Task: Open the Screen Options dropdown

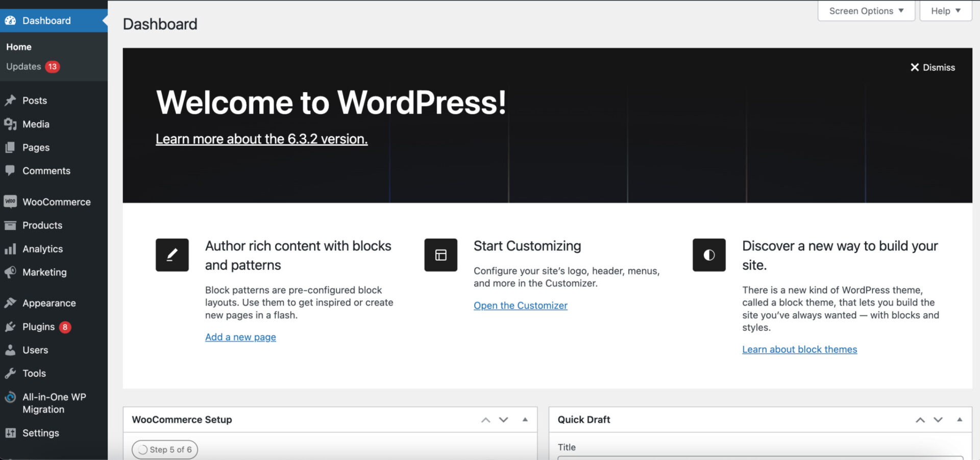Action: pos(865,11)
